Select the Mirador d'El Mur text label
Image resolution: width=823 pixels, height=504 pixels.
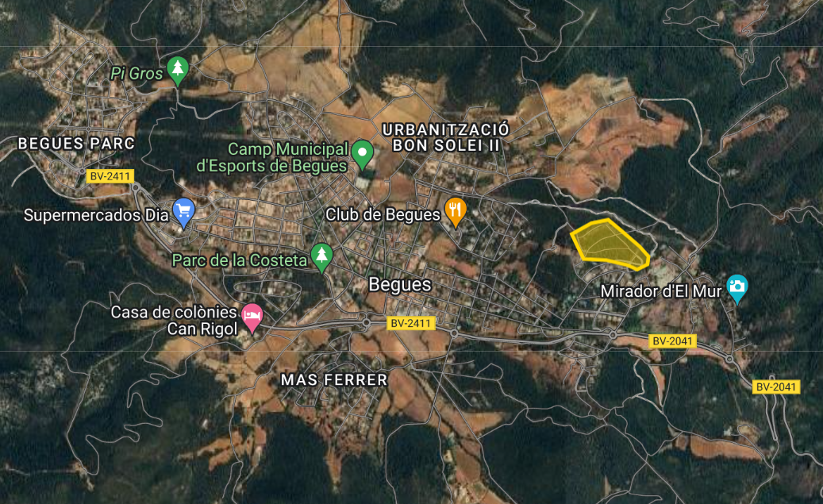tap(661, 291)
